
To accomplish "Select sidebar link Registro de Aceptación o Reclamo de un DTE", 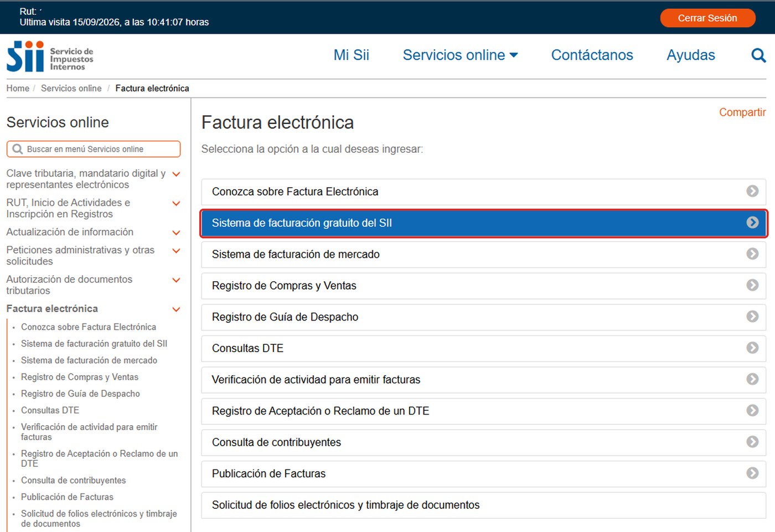I will tap(100, 458).
